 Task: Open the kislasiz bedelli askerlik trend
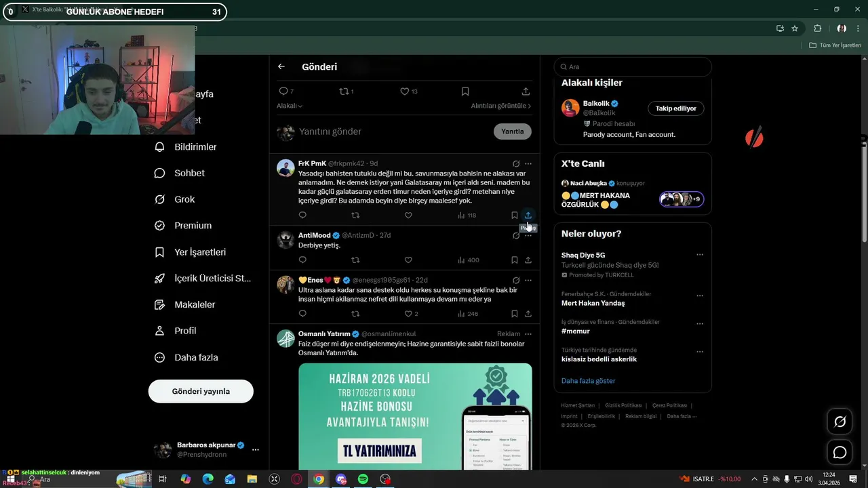pos(599,359)
